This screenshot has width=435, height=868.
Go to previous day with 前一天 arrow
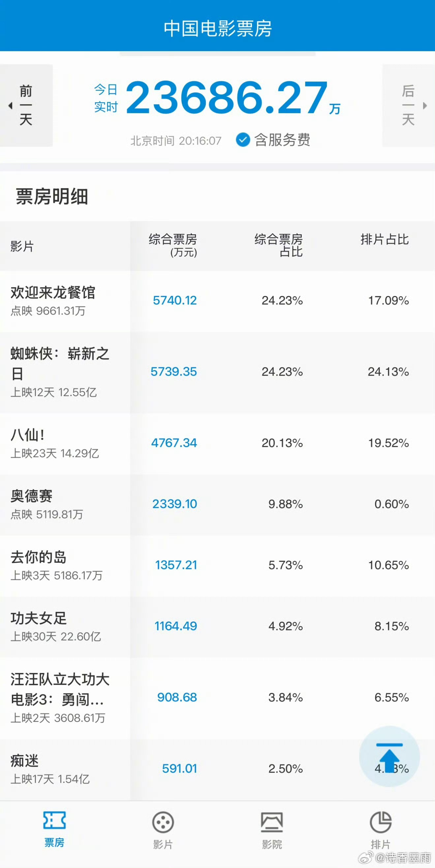26,106
